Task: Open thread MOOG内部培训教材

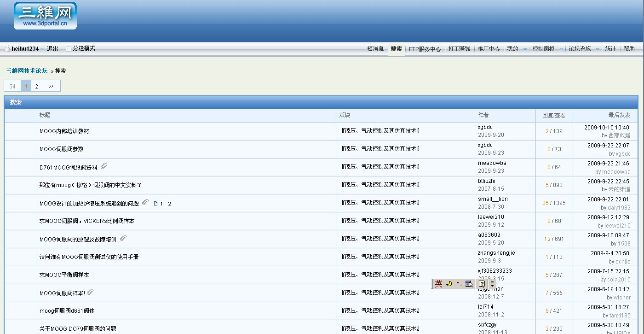Action: [x=64, y=131]
